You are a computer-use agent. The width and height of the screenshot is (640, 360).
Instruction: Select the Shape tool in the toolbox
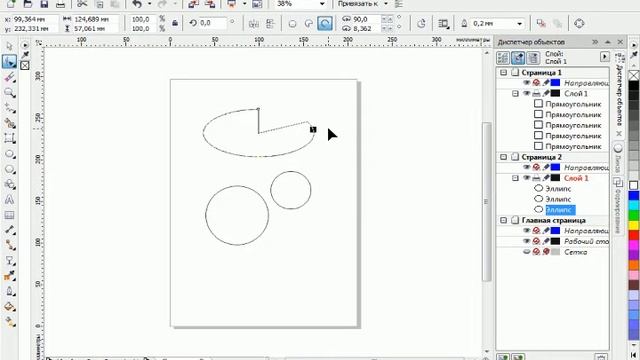coord(9,62)
